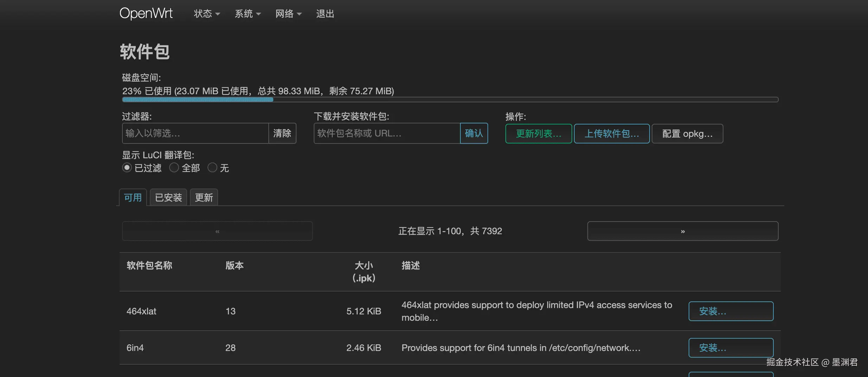Open the 配置 opkg settings button
Viewport: 868px width, 377px height.
pos(688,134)
